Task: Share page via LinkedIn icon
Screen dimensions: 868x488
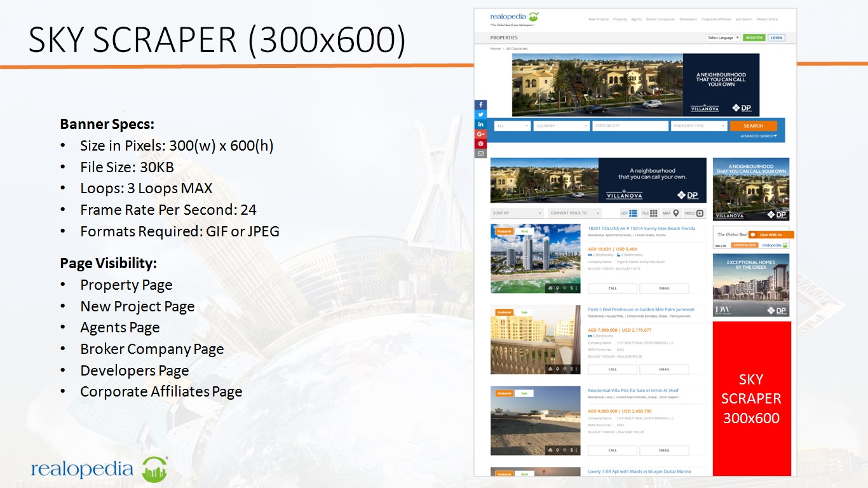Action: click(480, 125)
